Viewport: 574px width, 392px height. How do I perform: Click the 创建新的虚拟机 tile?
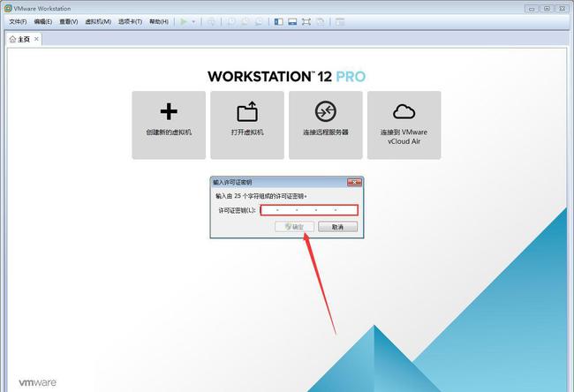(x=169, y=125)
